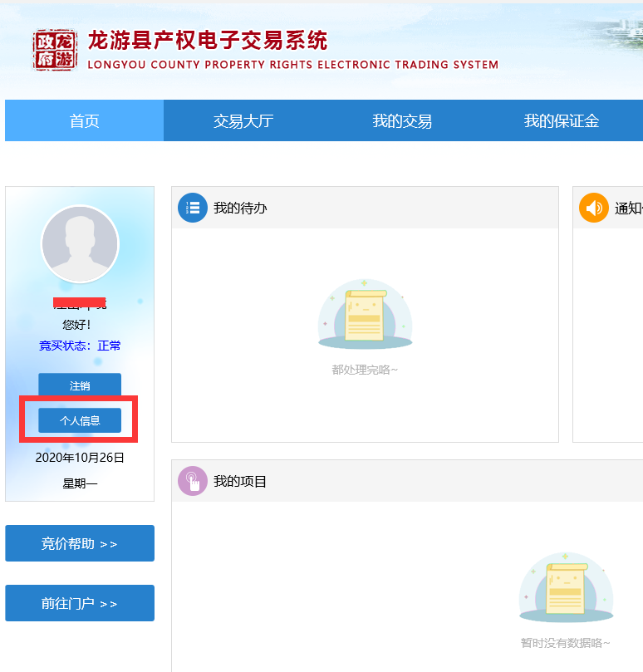
Task: Click the scroll illustration in the 我的待办 panel
Action: 365,315
